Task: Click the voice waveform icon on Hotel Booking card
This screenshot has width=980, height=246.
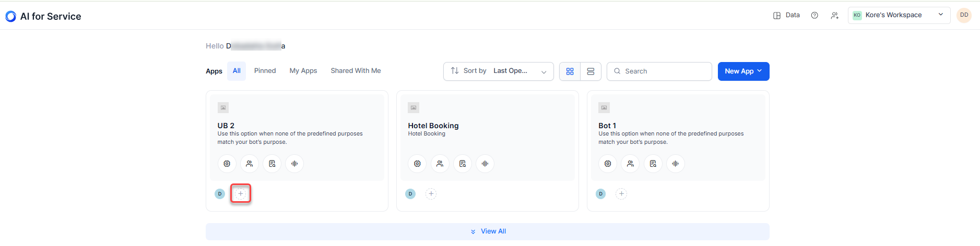Action: coord(485,164)
